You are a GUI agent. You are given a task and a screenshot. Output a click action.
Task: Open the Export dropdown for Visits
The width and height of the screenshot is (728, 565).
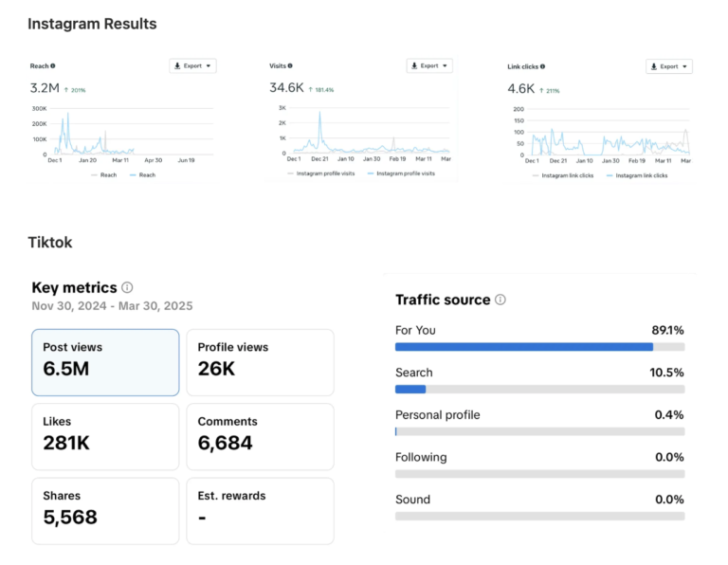429,66
